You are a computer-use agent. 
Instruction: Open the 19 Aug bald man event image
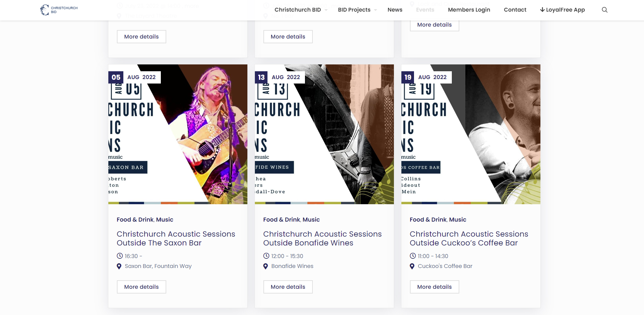pos(471,134)
